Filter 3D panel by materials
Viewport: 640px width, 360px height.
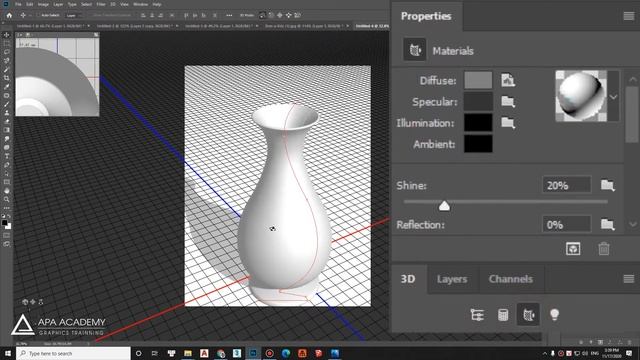(x=528, y=315)
